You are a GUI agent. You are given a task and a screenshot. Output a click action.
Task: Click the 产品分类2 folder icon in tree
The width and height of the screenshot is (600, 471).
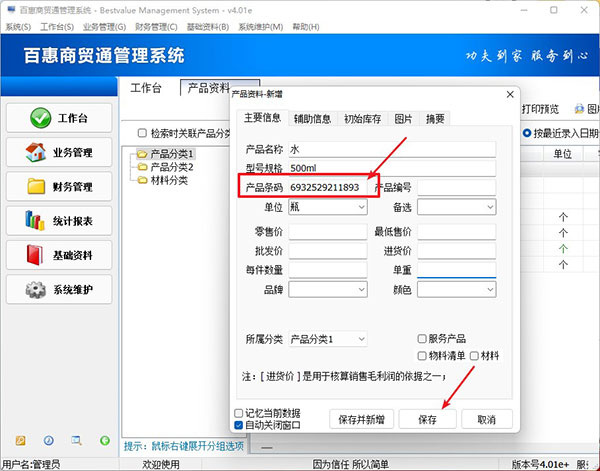(x=142, y=167)
